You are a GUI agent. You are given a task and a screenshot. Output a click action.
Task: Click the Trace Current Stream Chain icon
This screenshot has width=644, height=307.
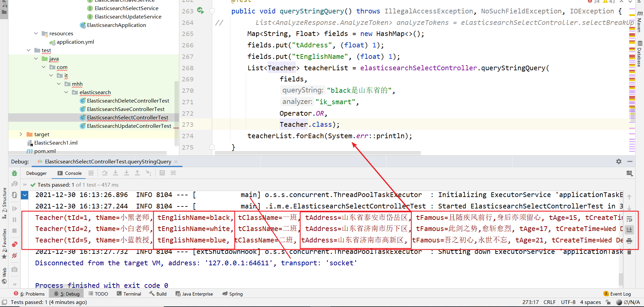click(x=173, y=173)
